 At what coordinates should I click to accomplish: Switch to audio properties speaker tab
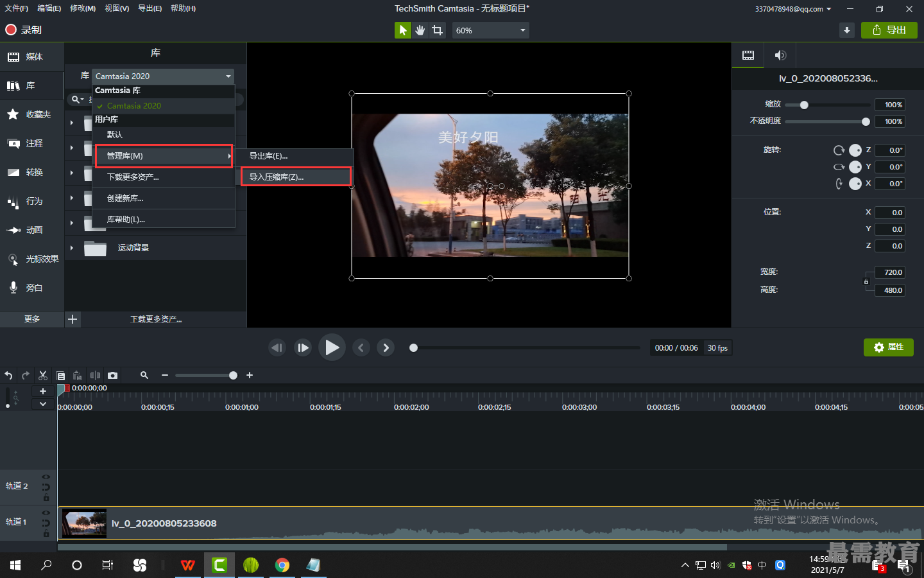pyautogui.click(x=780, y=55)
